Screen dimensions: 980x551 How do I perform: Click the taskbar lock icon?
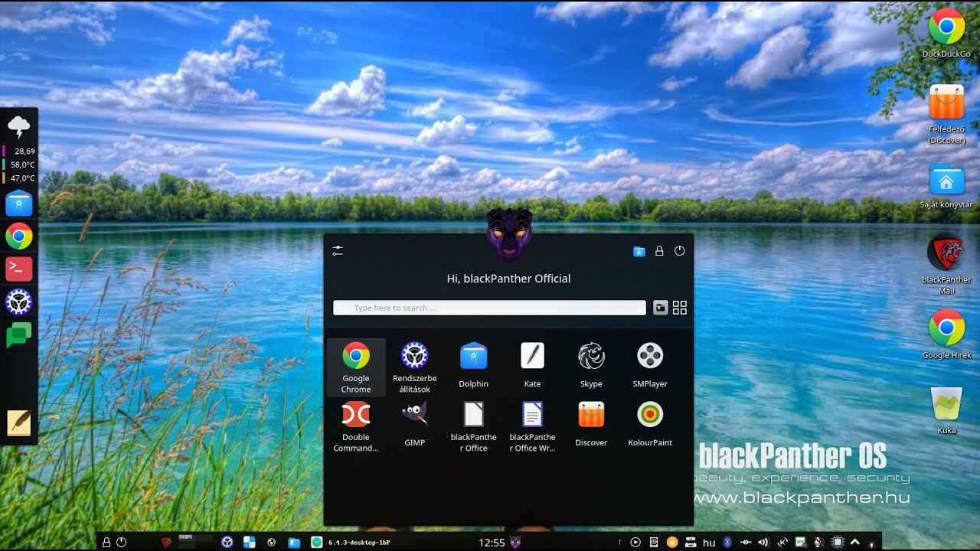coord(106,543)
